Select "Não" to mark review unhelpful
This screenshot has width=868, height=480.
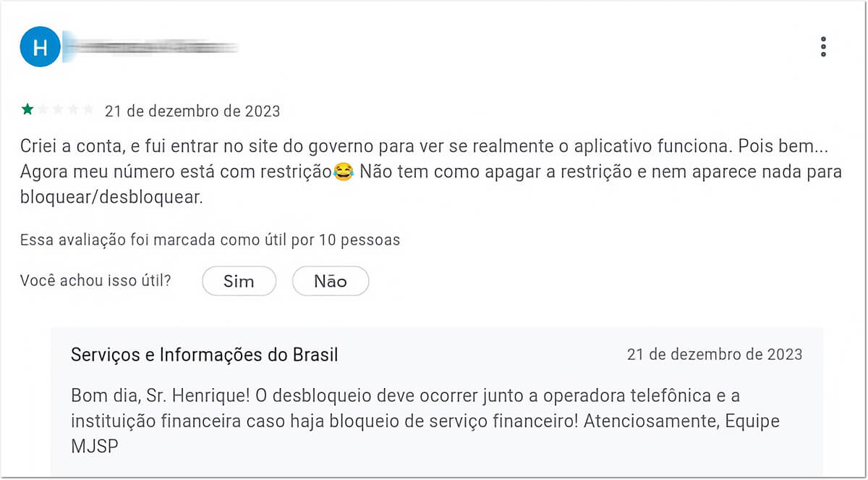point(331,282)
